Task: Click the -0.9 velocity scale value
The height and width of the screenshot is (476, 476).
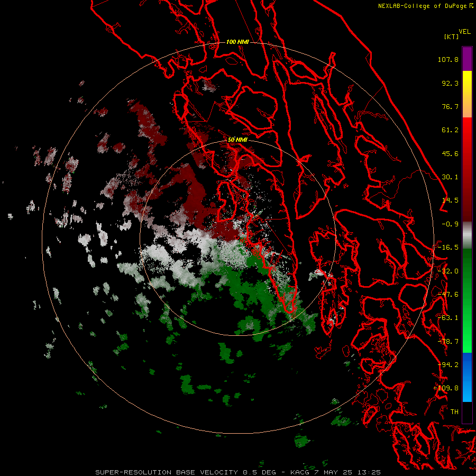Action: pyautogui.click(x=450, y=224)
